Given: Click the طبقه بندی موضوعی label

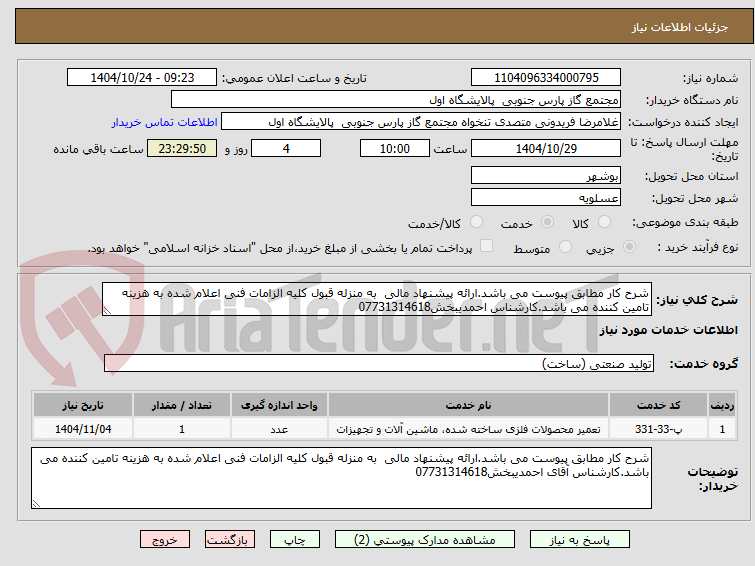Looking at the screenshot, I should pyautogui.click(x=685, y=222).
